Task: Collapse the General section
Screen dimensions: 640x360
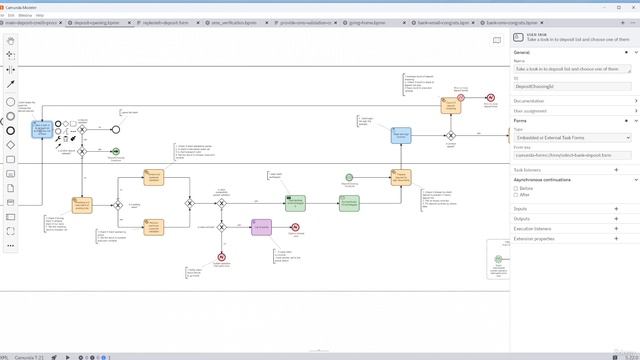Action: 636,52
